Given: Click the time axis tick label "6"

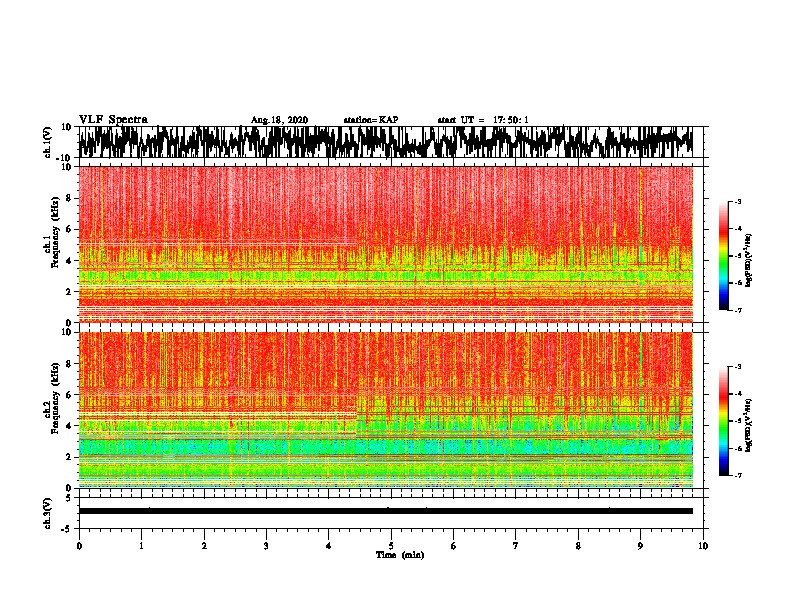Looking at the screenshot, I should [x=453, y=546].
